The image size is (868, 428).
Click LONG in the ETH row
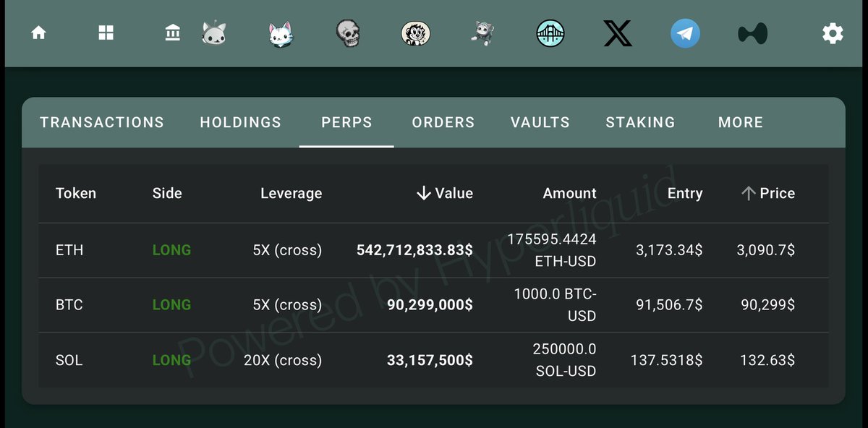coord(171,250)
